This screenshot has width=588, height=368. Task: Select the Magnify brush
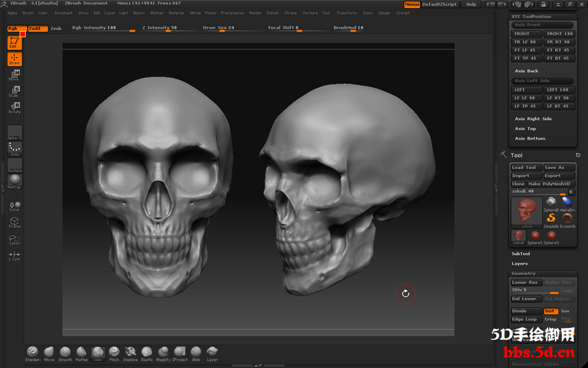point(163,354)
